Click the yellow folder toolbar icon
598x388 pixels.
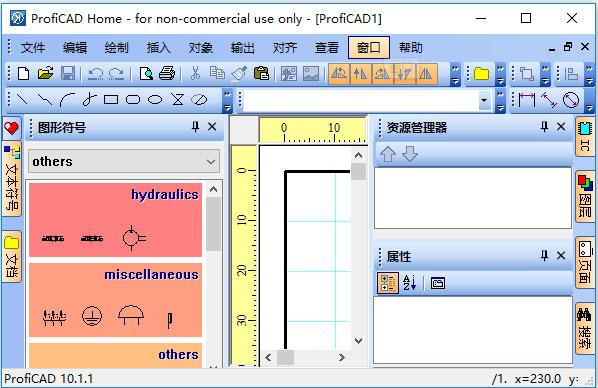(x=481, y=74)
